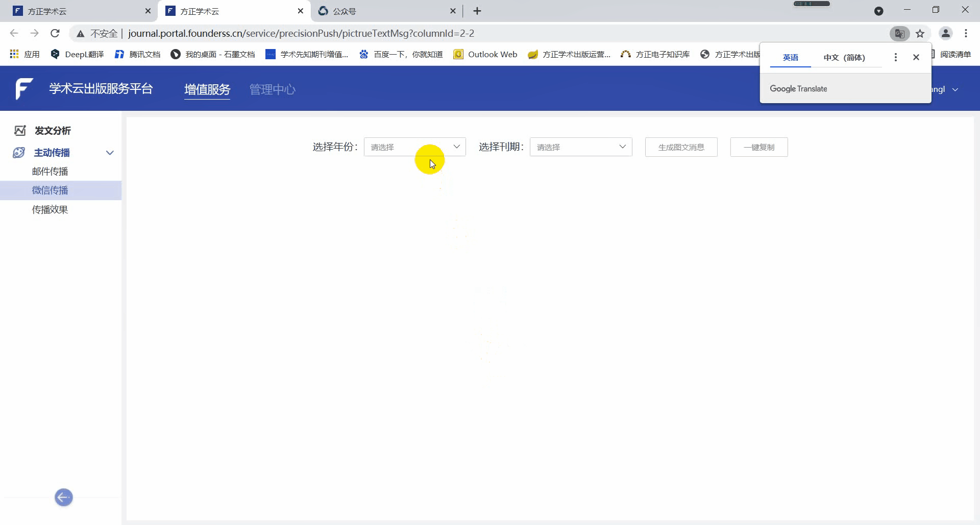Click the 学术云出版服务平台 F logo
The image size is (980, 525).
(23, 88)
